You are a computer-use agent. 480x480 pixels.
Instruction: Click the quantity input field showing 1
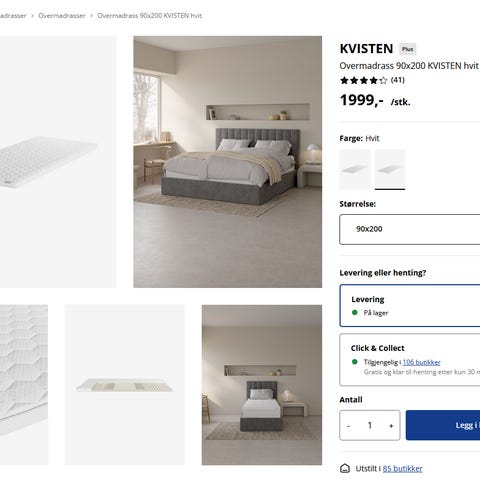tap(370, 425)
